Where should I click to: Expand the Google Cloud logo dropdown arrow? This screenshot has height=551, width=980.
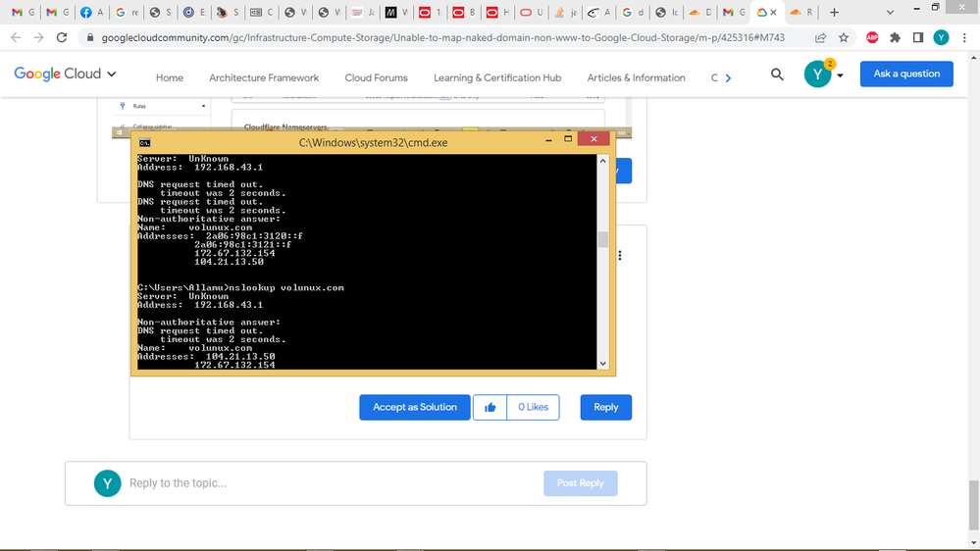coord(111,74)
